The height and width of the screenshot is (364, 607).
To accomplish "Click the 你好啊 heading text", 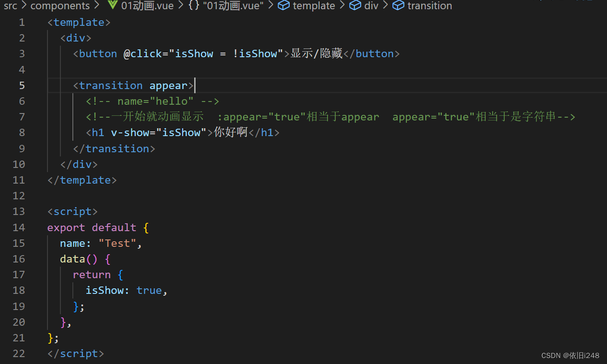I will (231, 132).
